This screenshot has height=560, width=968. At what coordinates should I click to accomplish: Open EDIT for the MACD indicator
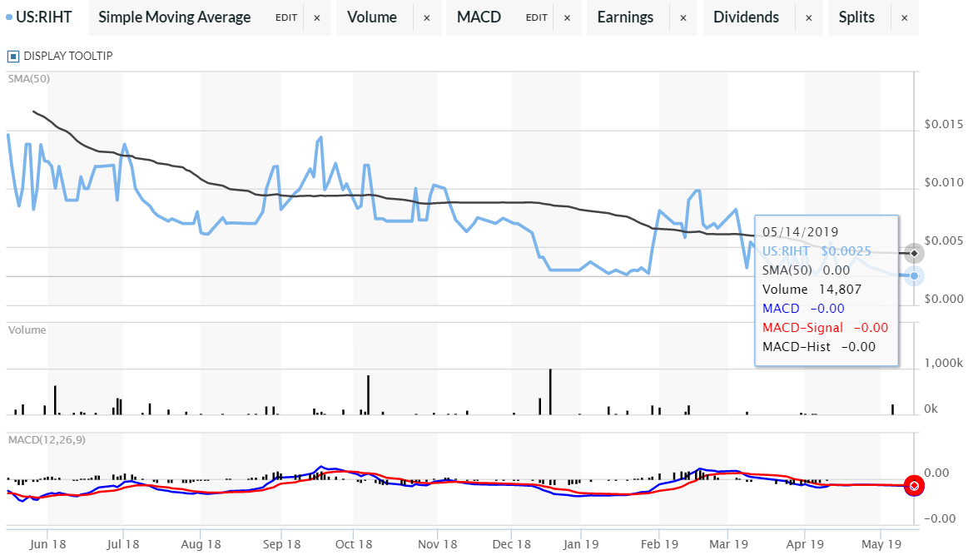[x=537, y=17]
